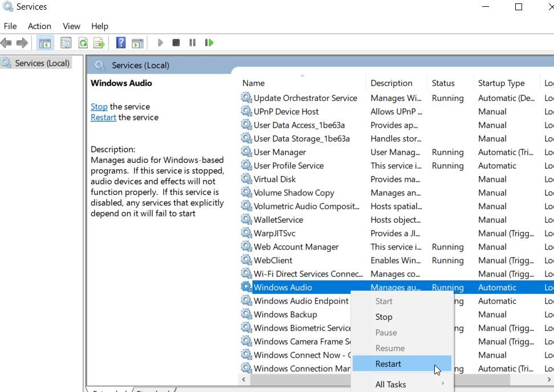This screenshot has height=392, width=554.
Task: Open the Action menu
Action: coord(39,26)
